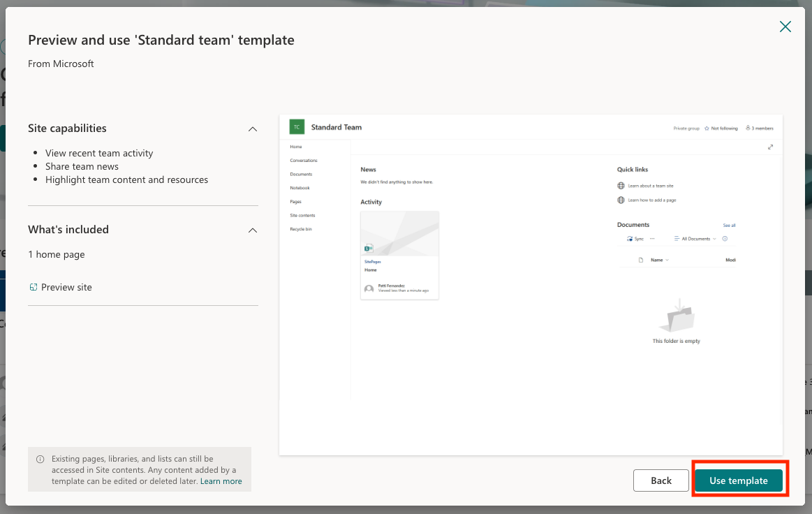Collapse the Site capabilities section
The image size is (812, 514).
[253, 129]
